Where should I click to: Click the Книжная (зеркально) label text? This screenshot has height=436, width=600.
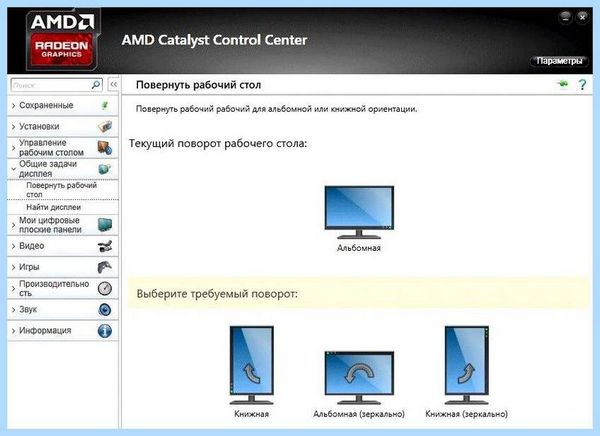tap(466, 414)
